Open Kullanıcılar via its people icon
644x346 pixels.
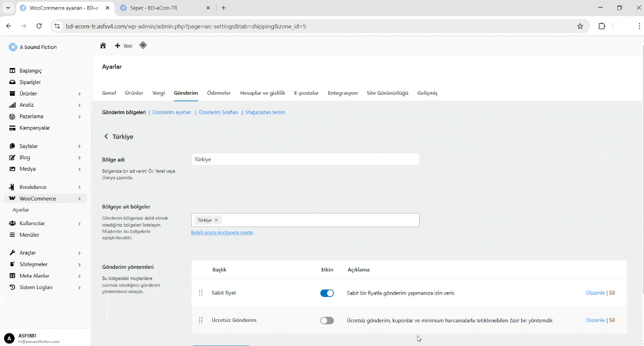[12, 223]
